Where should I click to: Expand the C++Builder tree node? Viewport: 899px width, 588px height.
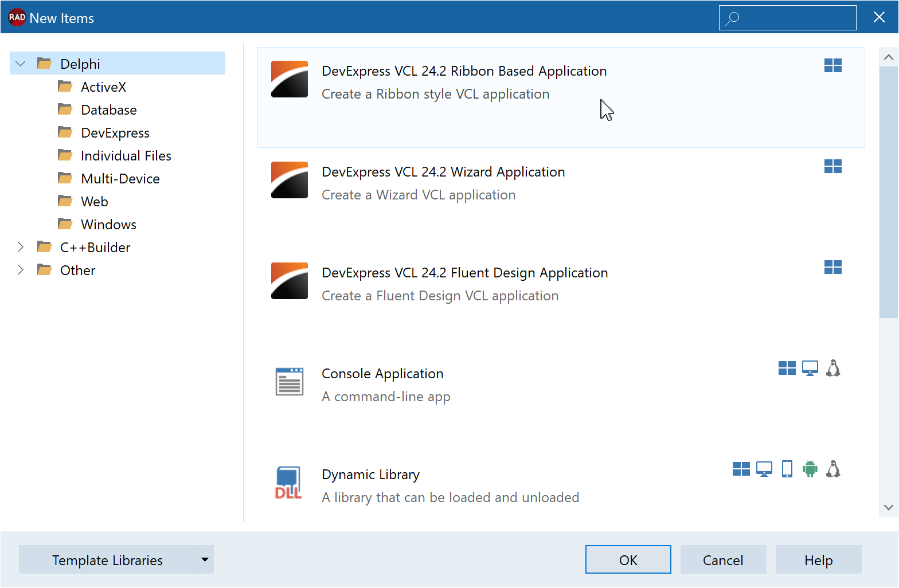21,247
